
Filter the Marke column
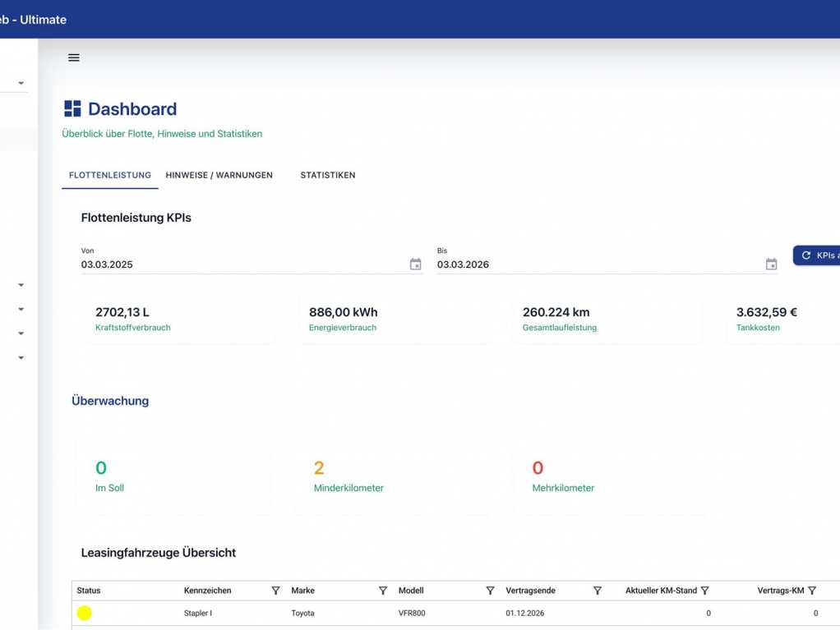(x=383, y=591)
